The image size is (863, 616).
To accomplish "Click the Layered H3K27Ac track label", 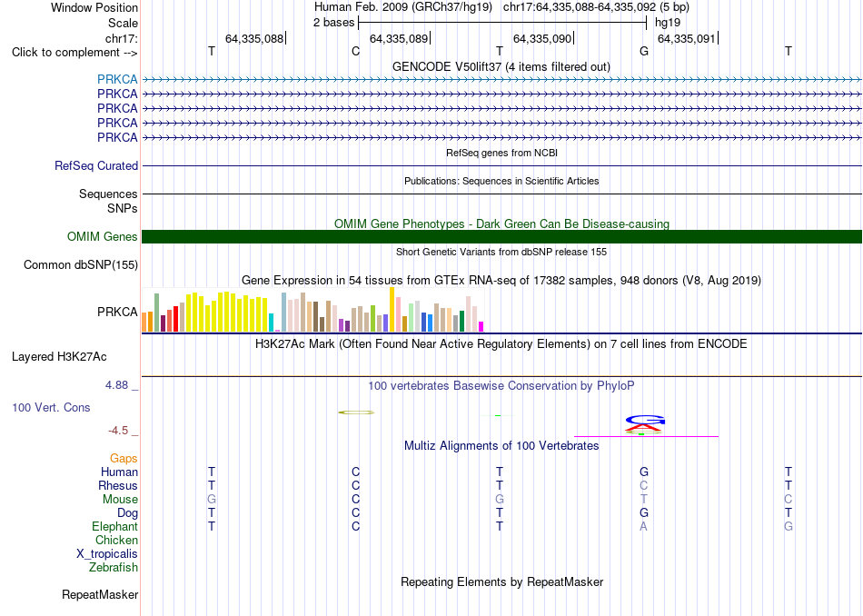I will 59,357.
